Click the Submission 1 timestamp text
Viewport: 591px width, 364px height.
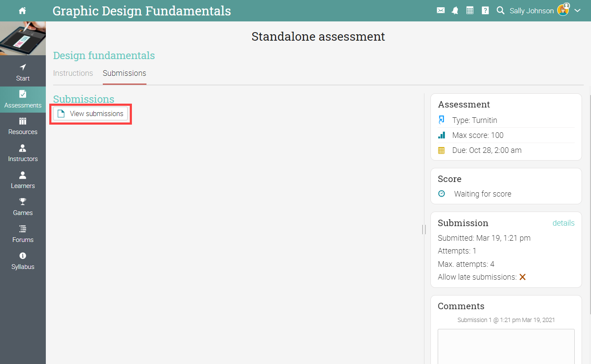pos(506,320)
